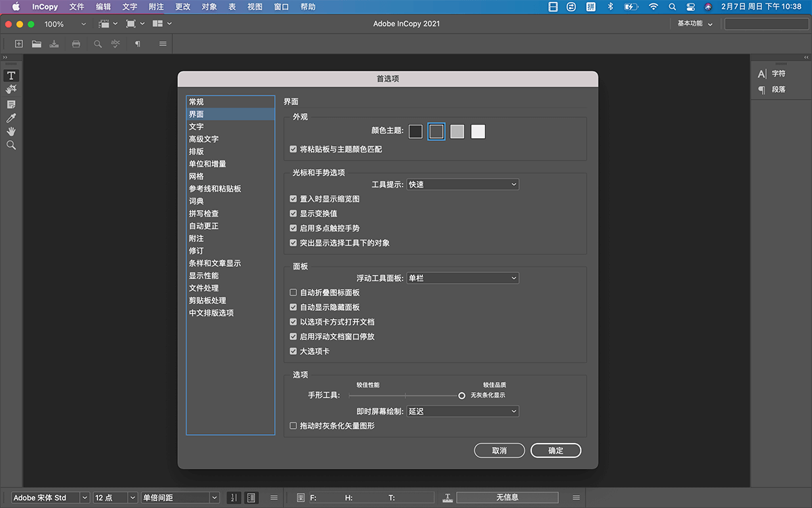
Task: Disable 大选项卡 option
Action: (x=293, y=351)
